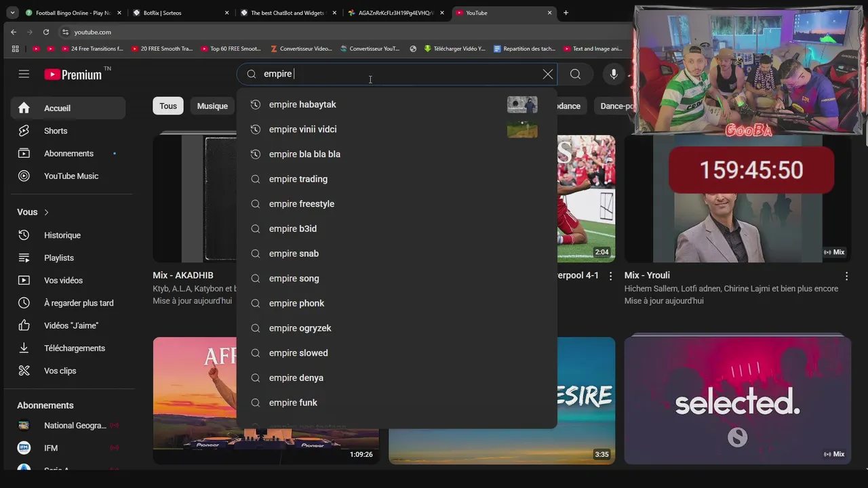868x488 pixels.
Task: Open National Geographic channel subscription
Action: 68,426
